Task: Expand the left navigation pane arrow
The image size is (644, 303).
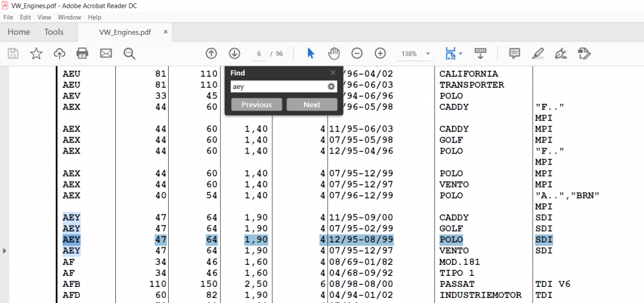Action: coord(5,250)
